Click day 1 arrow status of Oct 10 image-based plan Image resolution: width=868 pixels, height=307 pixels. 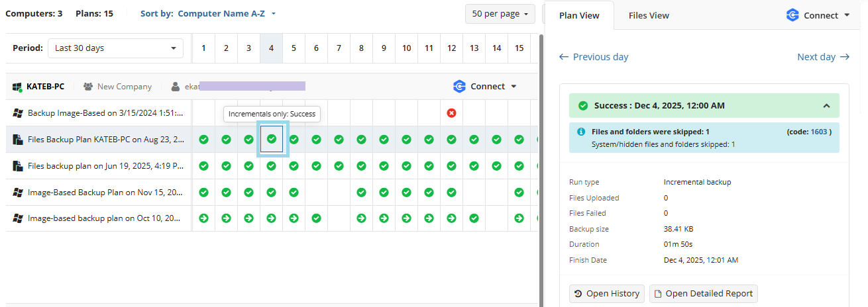[203, 218]
